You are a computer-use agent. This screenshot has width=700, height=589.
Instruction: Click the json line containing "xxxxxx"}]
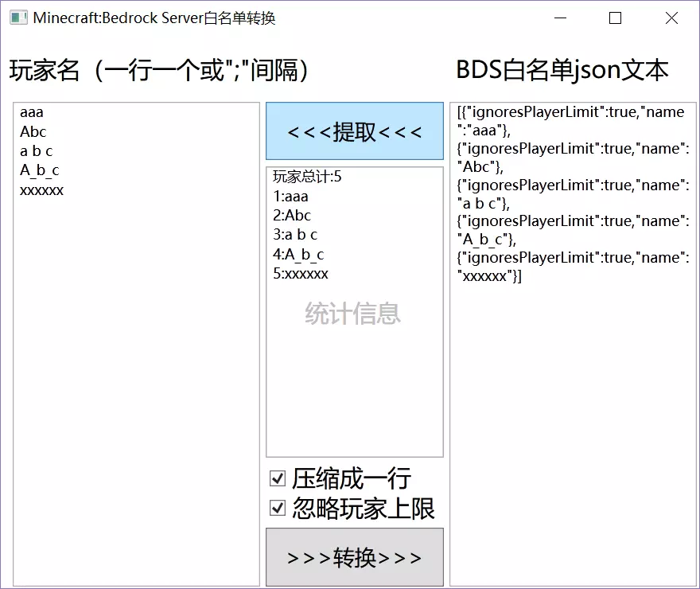[489, 276]
